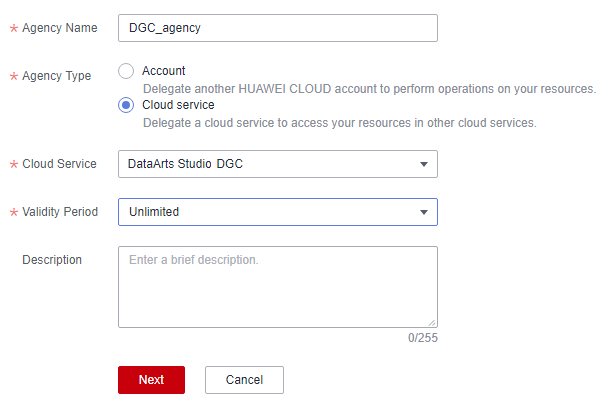Select the Account agency type radio button
This screenshot has height=406, width=607.
point(126,71)
